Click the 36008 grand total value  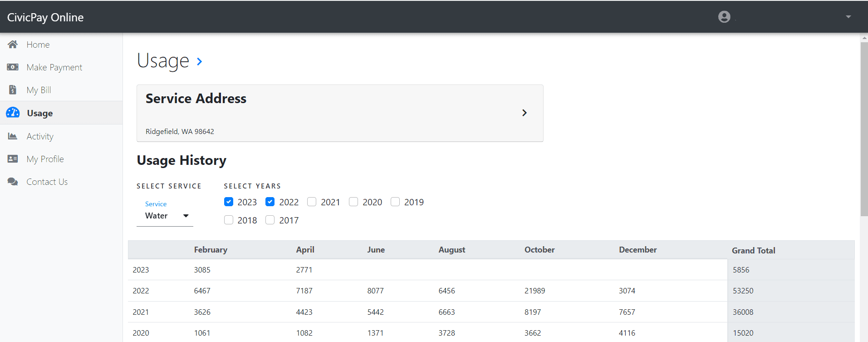(x=743, y=312)
